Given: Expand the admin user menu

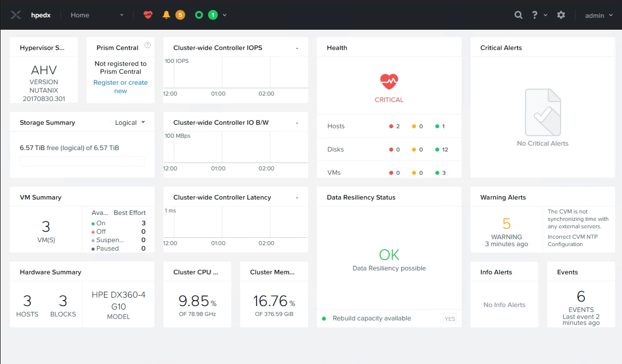Looking at the screenshot, I should (x=599, y=15).
